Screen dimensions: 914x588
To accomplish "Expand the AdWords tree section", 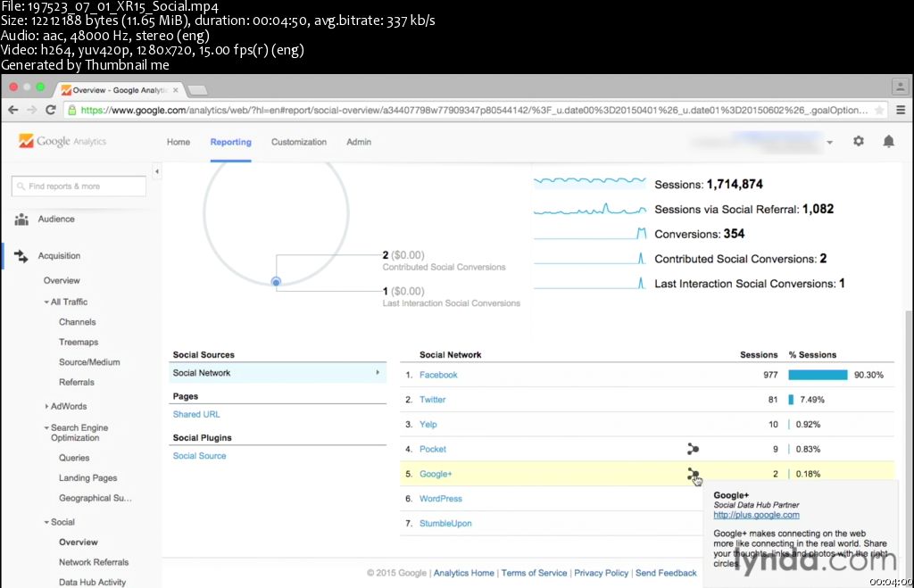I will click(x=46, y=406).
